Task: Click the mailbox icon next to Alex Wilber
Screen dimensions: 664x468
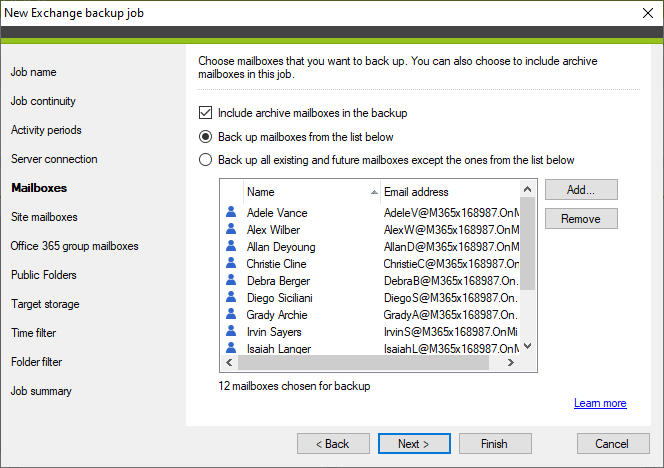Action: tap(231, 230)
